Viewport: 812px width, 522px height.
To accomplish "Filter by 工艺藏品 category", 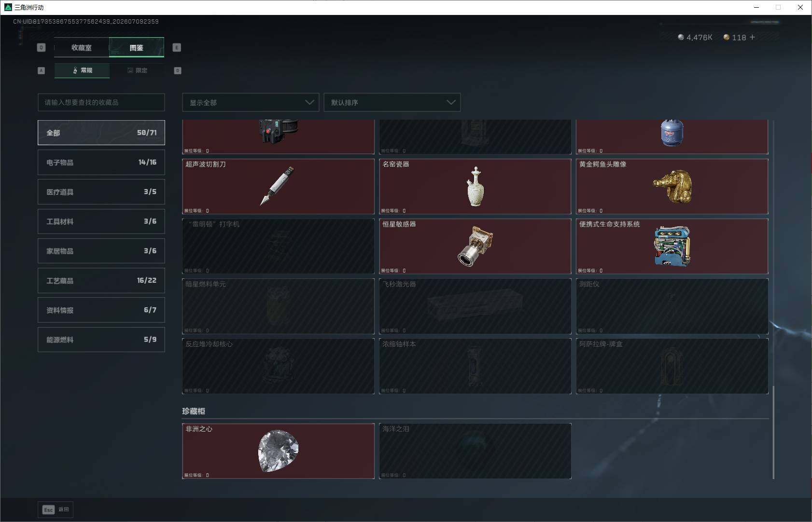I will (101, 281).
